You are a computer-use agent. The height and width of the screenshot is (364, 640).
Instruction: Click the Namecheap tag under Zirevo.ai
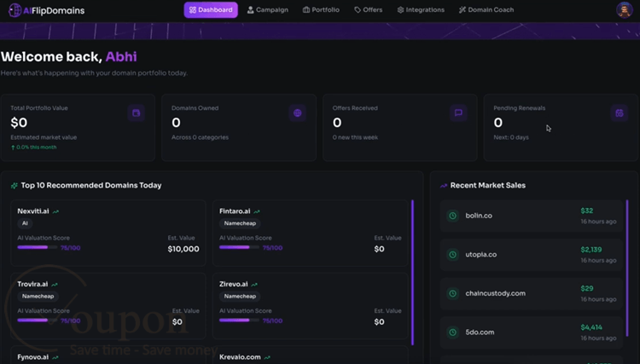[240, 297]
